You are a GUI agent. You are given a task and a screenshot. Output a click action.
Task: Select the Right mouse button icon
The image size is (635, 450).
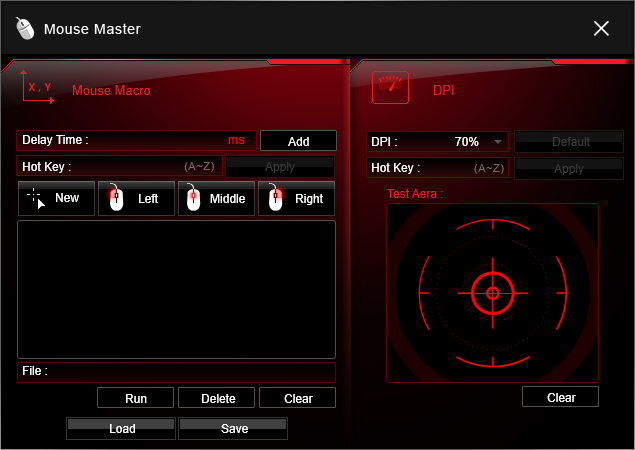click(x=275, y=198)
